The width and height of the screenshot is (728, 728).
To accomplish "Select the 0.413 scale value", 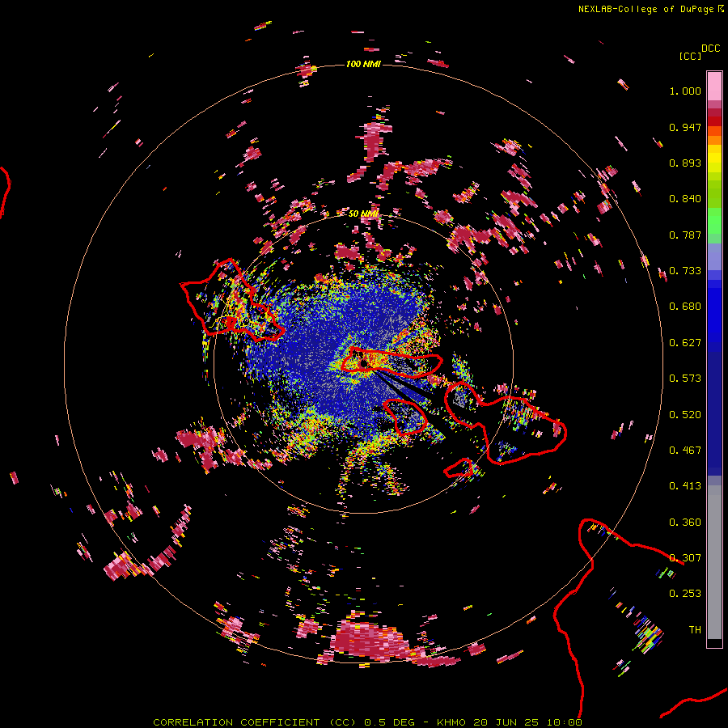I will 685,486.
